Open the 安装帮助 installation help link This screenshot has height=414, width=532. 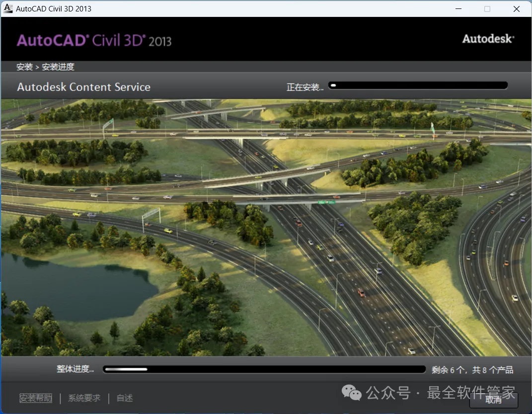(x=36, y=398)
